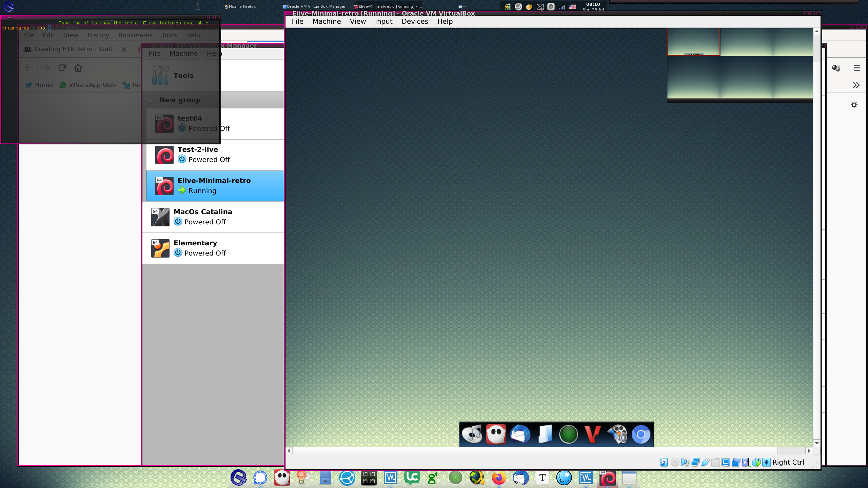
Task: Open the View menu in the VM window
Action: click(358, 21)
